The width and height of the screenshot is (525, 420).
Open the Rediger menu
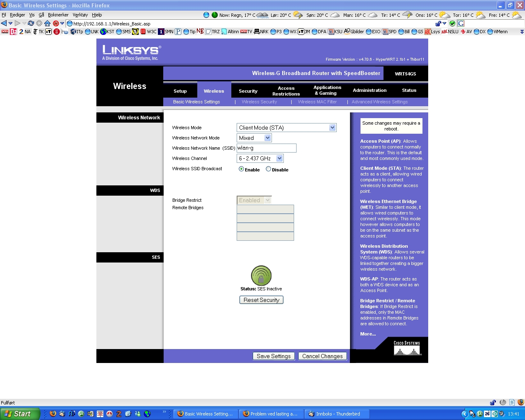(17, 15)
